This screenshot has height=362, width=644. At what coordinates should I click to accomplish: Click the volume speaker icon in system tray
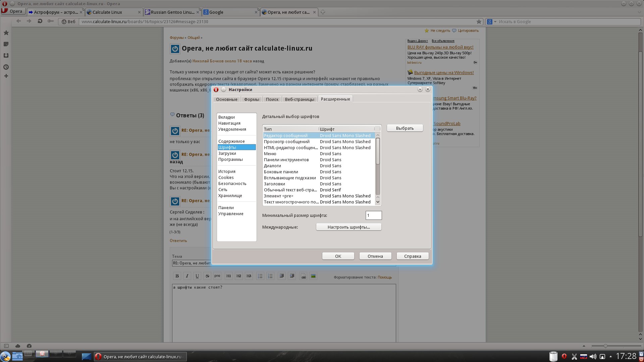(593, 356)
